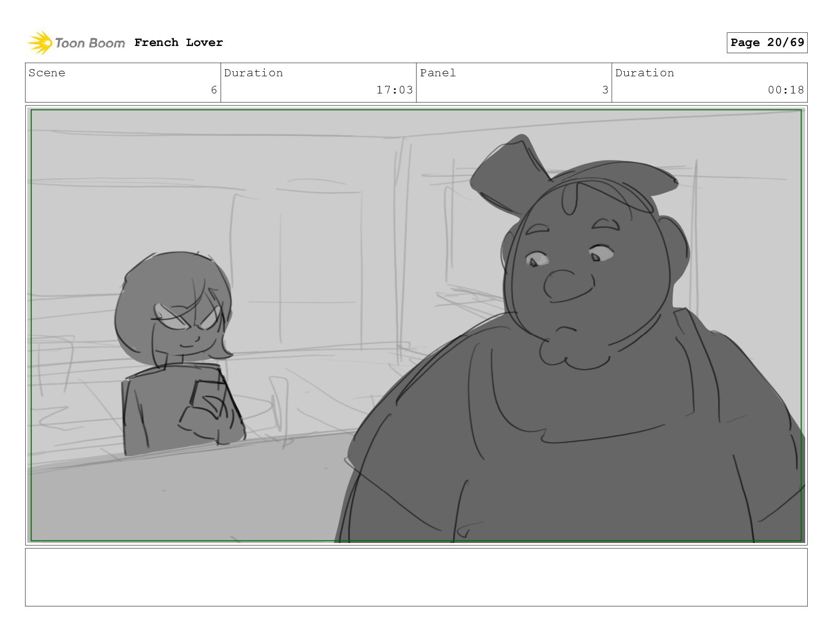Select the 'French Lover' project title
Image resolution: width=834 pixels, height=644 pixels.
click(178, 42)
